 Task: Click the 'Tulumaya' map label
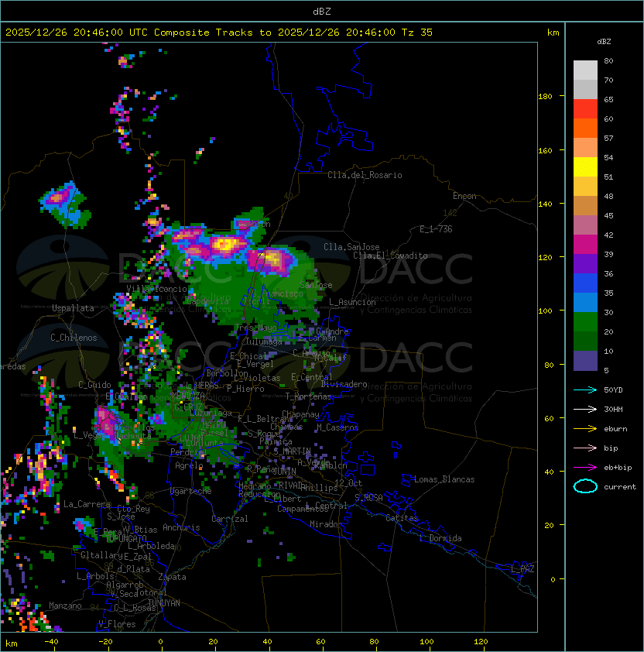click(264, 341)
